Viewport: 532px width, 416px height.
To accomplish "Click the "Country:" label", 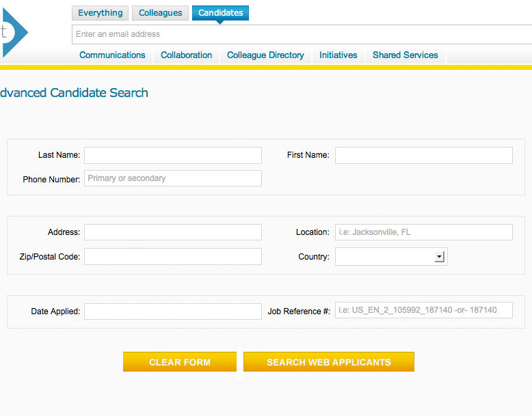I will 314,257.
